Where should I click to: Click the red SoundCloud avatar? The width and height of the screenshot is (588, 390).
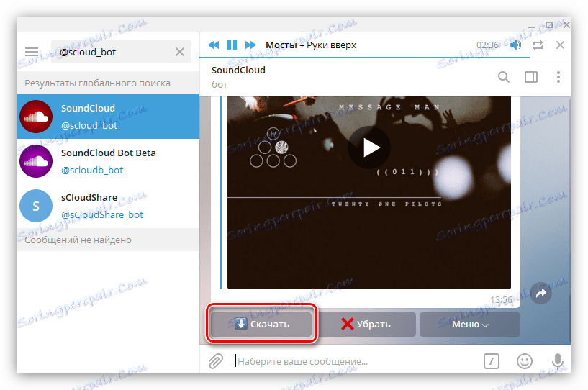(x=36, y=117)
